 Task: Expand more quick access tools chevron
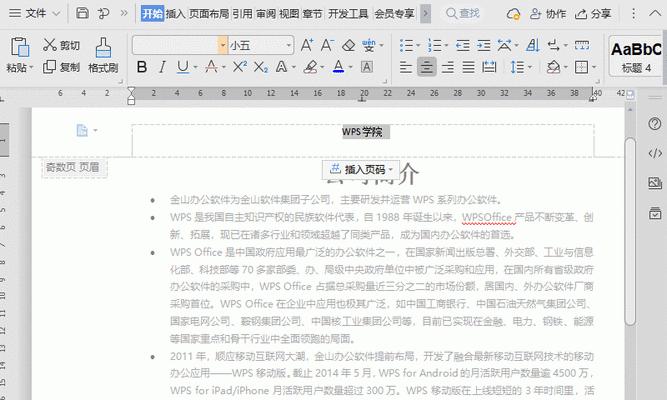(124, 14)
